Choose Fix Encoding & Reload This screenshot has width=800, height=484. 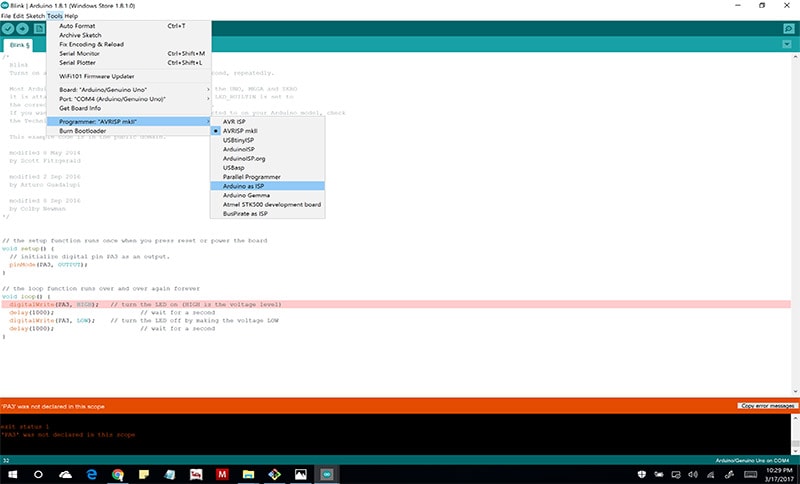pos(129,44)
